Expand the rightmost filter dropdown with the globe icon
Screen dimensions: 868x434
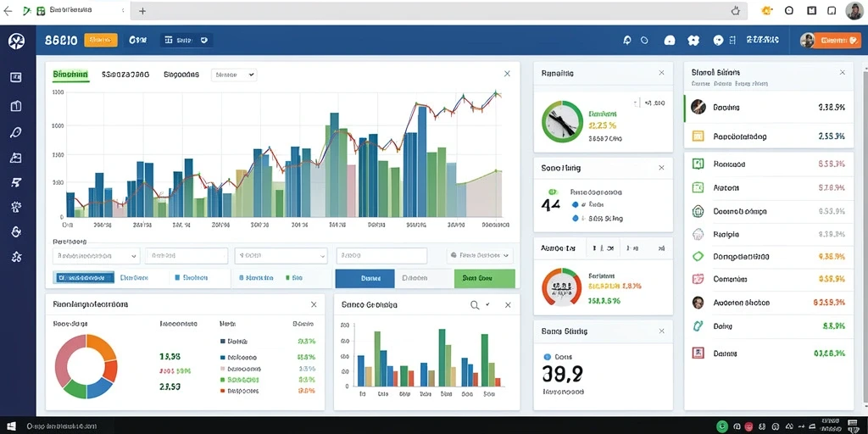480,256
